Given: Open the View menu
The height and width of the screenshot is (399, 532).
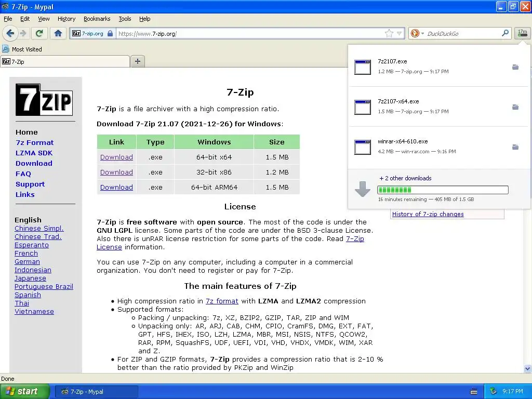Looking at the screenshot, I should click(44, 19).
